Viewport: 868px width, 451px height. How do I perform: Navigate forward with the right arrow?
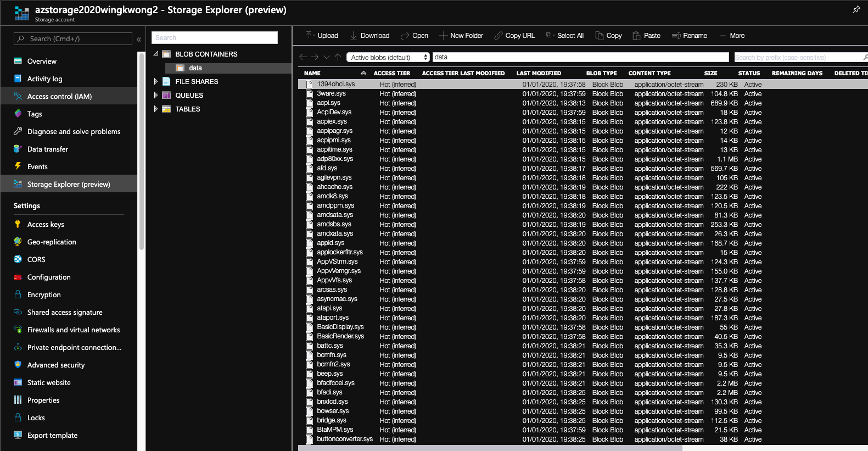click(315, 57)
